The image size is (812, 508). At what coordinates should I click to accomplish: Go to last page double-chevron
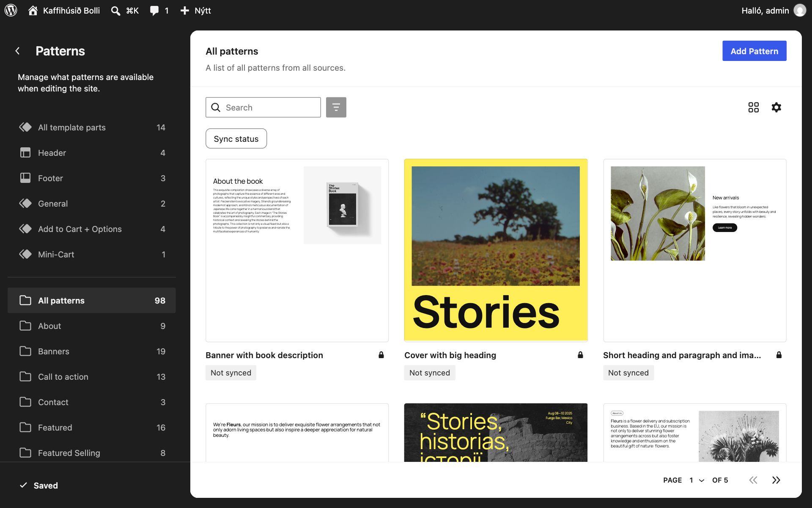(776, 480)
